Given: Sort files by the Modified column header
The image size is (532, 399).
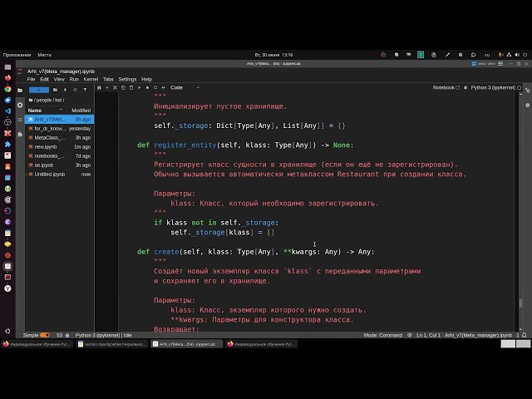Looking at the screenshot, I should 81,111.
